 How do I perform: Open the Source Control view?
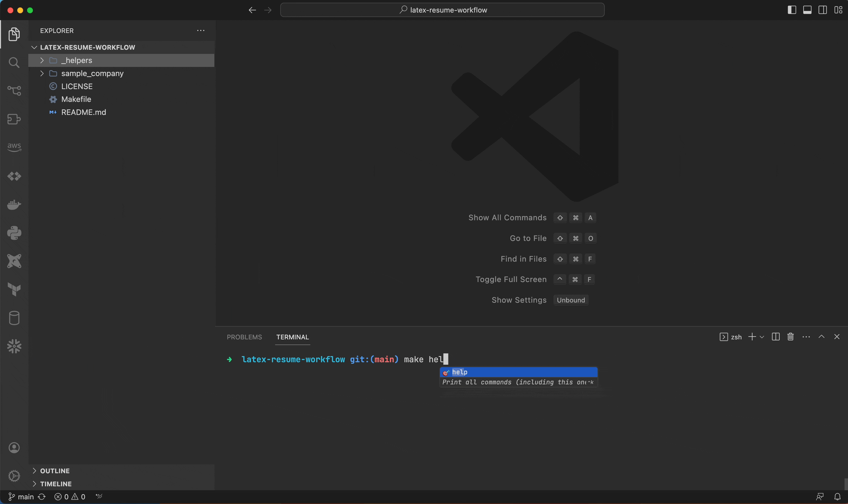(14, 91)
